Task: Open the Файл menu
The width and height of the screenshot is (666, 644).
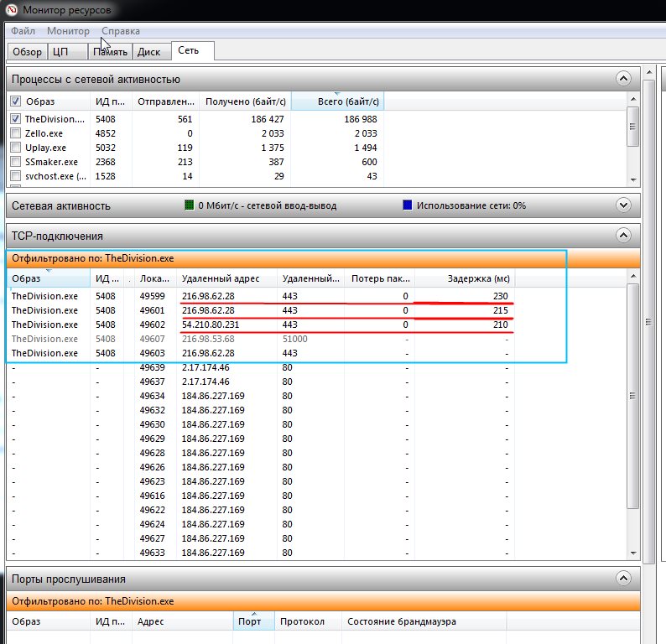Action: coord(23,31)
